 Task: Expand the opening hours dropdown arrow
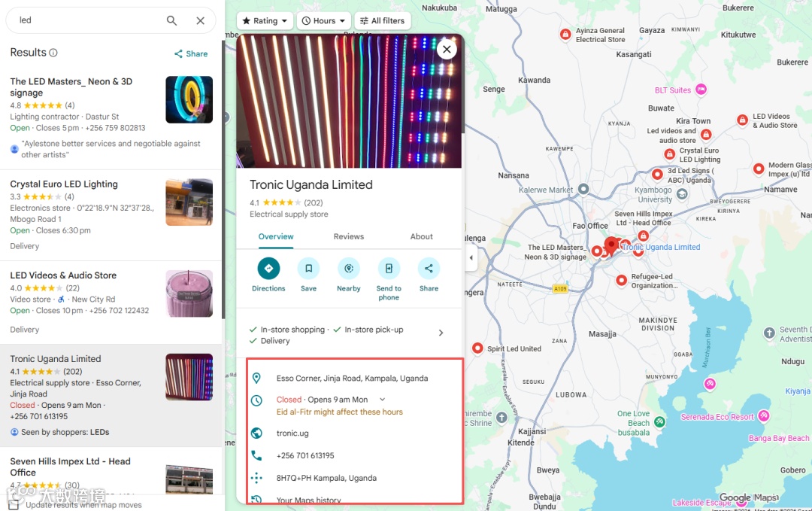tap(383, 400)
